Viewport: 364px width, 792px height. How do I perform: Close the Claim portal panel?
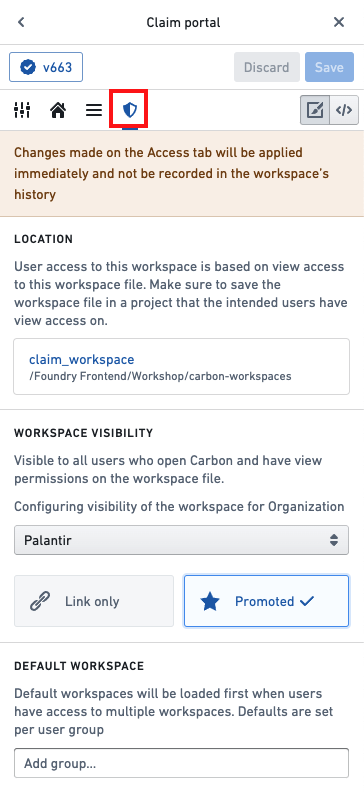pos(339,22)
